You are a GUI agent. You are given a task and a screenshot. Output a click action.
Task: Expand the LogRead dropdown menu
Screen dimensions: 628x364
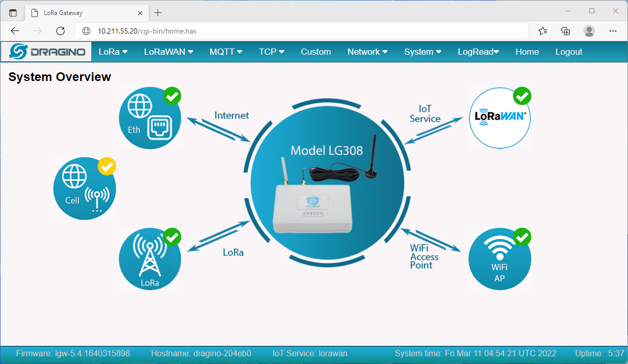(479, 52)
